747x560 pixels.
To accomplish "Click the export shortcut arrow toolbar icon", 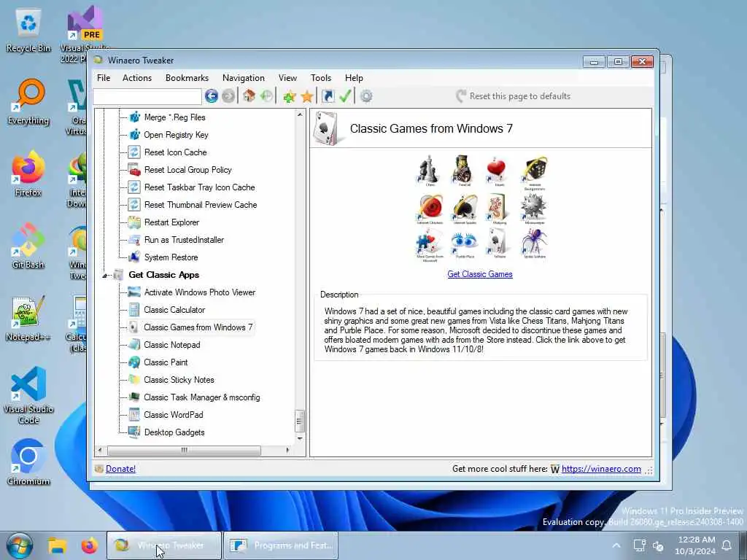I will tap(328, 96).
